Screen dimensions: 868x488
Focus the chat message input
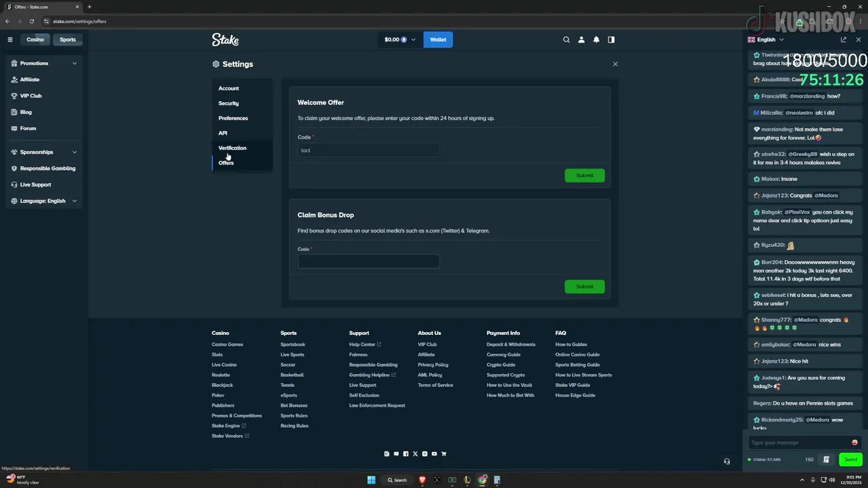point(800,443)
